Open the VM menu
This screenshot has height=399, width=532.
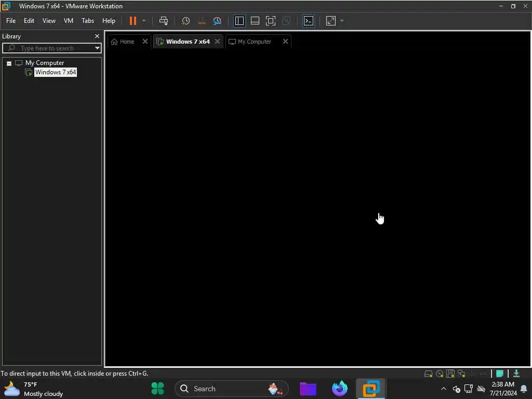coord(69,21)
